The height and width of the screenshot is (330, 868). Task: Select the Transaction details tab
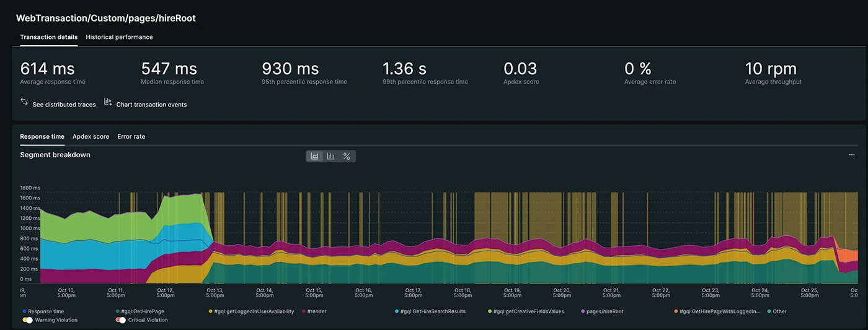pos(49,37)
